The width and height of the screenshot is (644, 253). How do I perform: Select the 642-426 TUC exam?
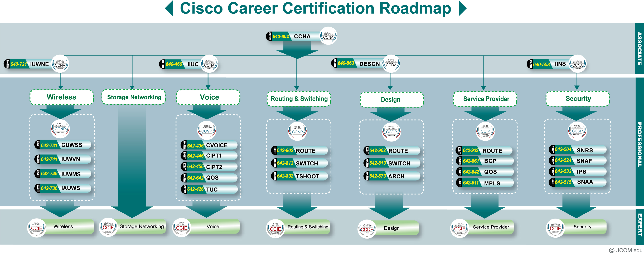tap(209, 189)
